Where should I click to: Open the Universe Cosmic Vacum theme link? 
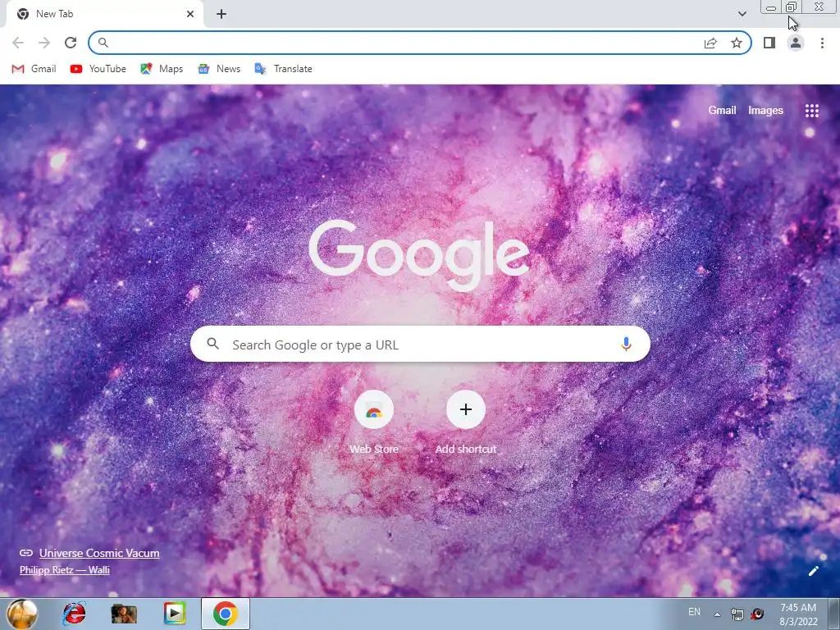pos(99,553)
